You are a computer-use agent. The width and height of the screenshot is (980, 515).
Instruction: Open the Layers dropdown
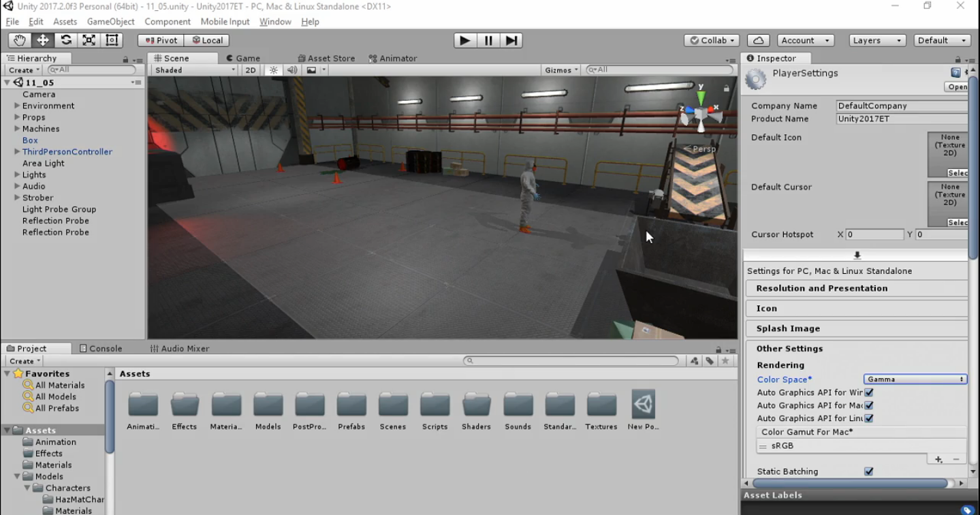[x=877, y=40]
